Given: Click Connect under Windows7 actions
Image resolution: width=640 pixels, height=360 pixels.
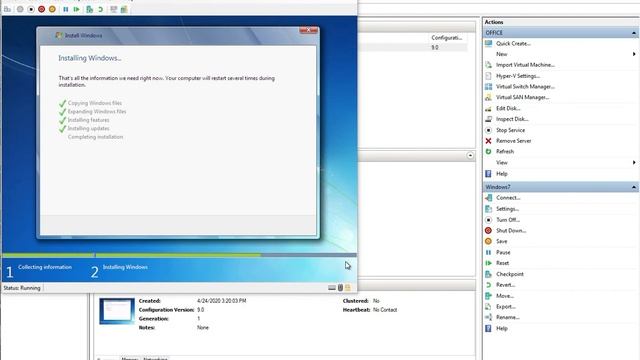Looking at the screenshot, I should tap(508, 198).
